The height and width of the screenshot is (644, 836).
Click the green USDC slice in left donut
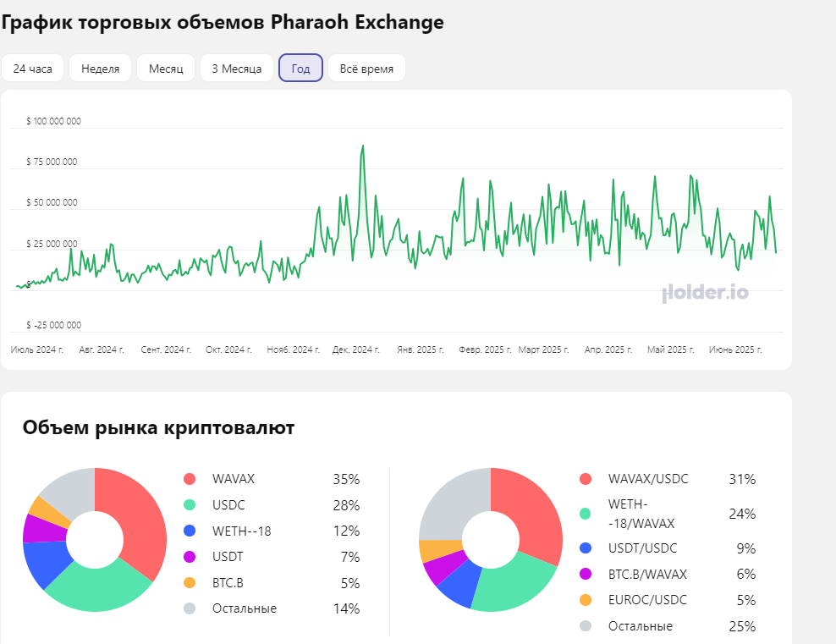100,589
